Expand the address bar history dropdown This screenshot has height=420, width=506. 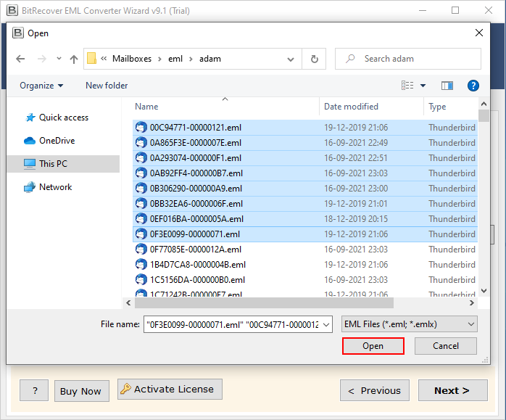click(291, 59)
